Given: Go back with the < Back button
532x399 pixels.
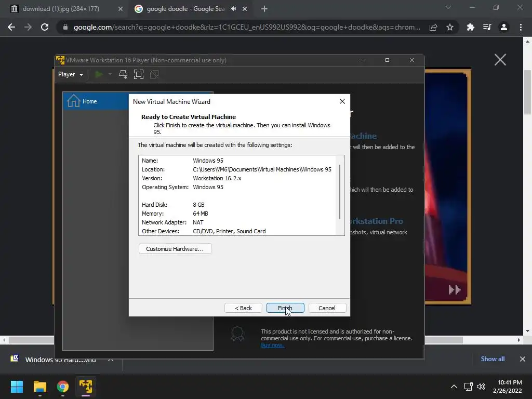Looking at the screenshot, I should (x=243, y=308).
